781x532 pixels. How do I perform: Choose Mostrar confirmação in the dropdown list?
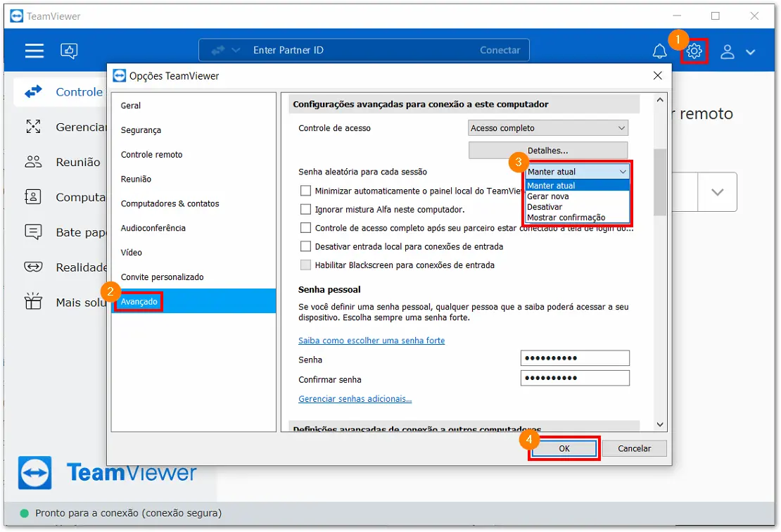(x=577, y=217)
